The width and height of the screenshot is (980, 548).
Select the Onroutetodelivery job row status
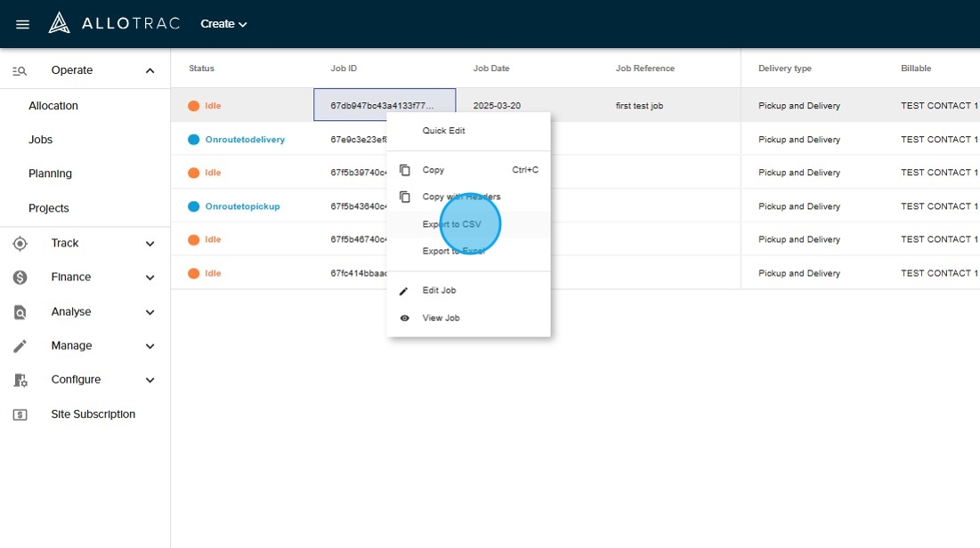coord(244,140)
